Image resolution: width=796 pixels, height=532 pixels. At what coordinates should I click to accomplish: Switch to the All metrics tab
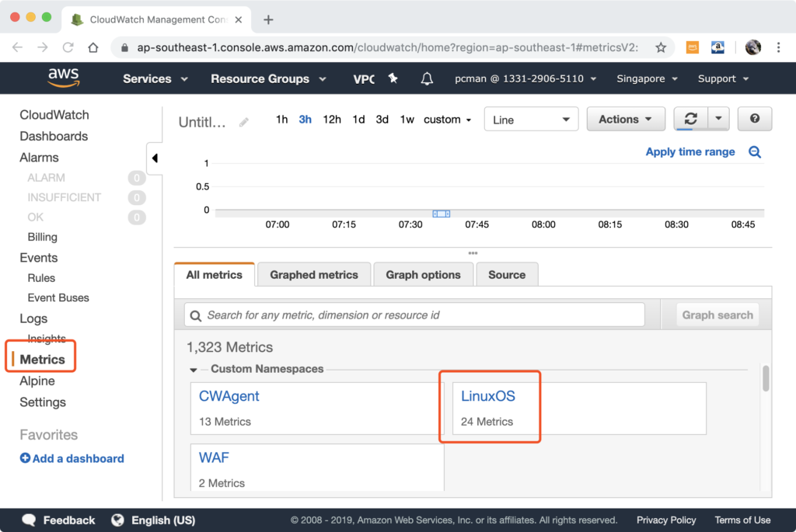tap(215, 275)
